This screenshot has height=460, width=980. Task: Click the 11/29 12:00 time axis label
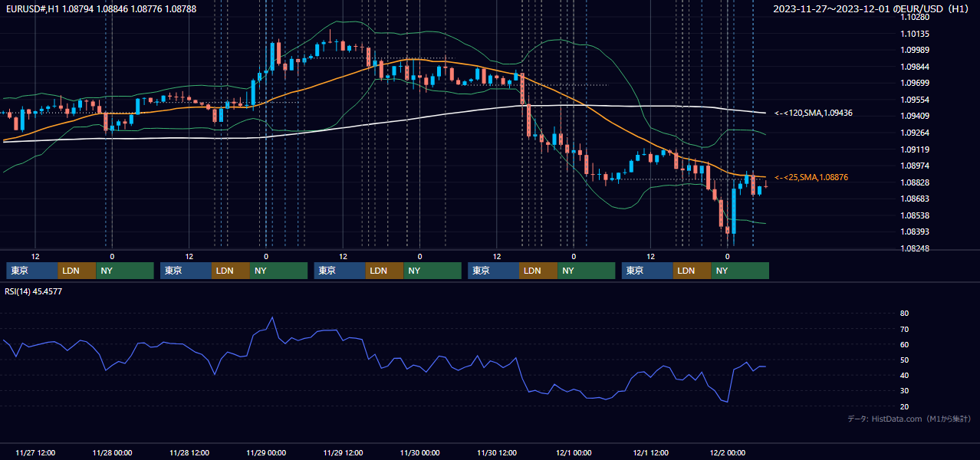pos(343,453)
